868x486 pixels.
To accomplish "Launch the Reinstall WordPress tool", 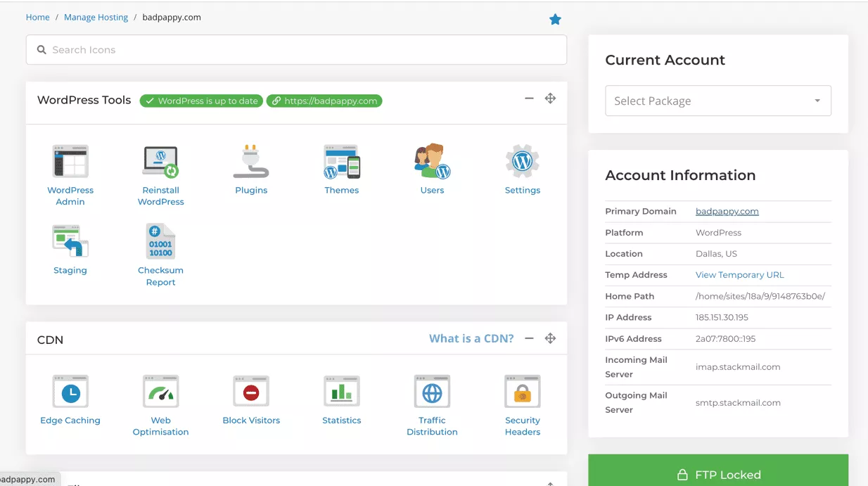I will tap(160, 162).
